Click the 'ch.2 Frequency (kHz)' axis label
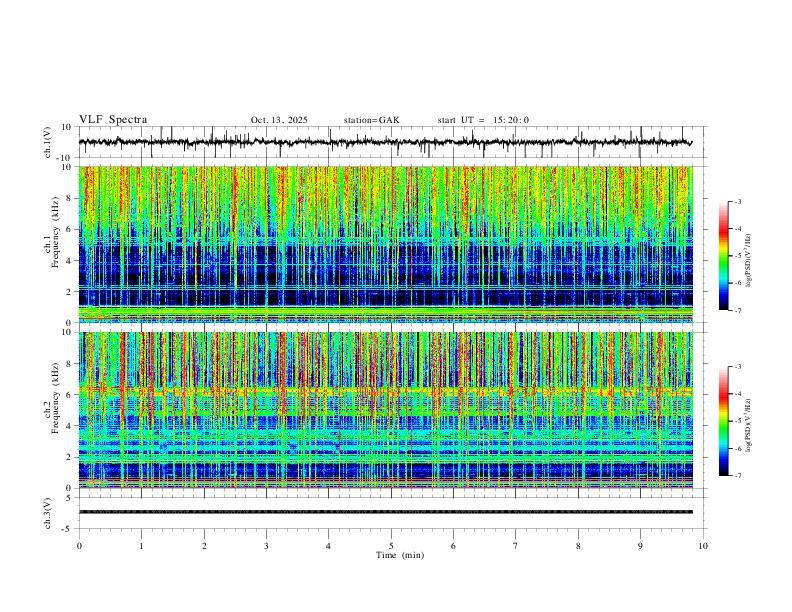 [x=51, y=398]
